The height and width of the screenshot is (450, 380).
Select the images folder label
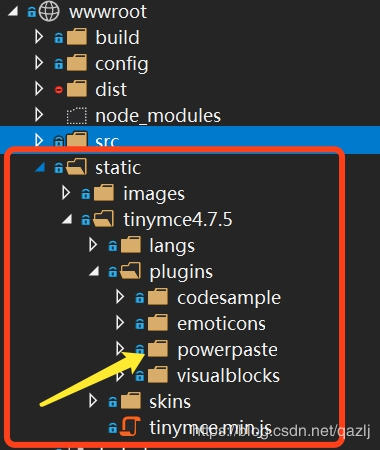[x=154, y=194]
